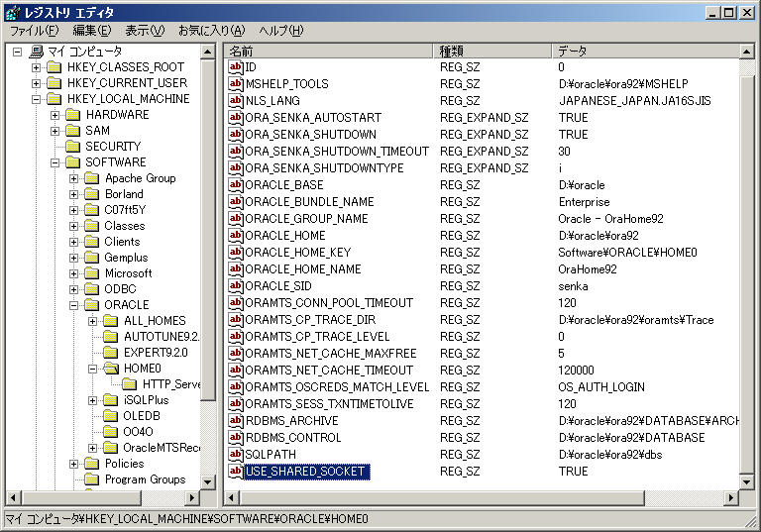Select the ORAMTS_NET_CACHE_MAXFREE value name

tap(331, 354)
